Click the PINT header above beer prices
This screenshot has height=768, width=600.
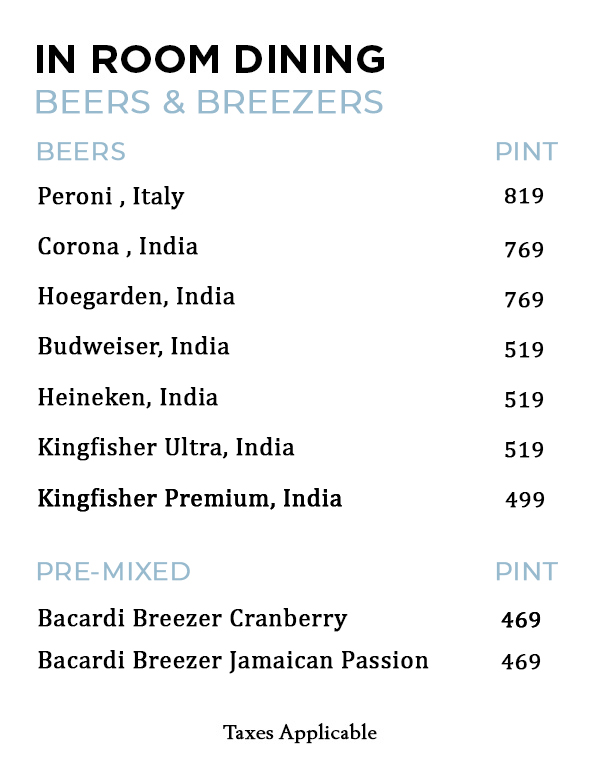(526, 152)
